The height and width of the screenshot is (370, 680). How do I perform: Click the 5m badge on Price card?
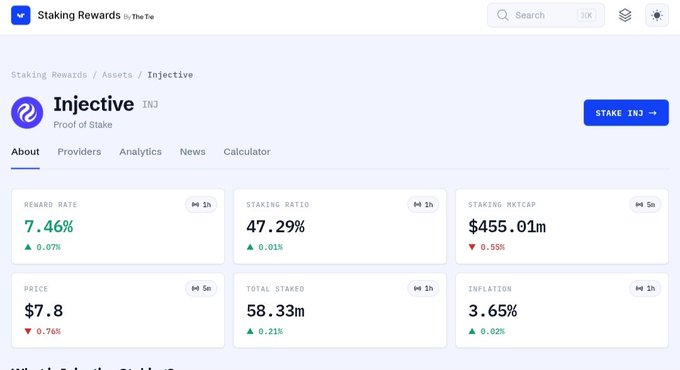point(201,288)
